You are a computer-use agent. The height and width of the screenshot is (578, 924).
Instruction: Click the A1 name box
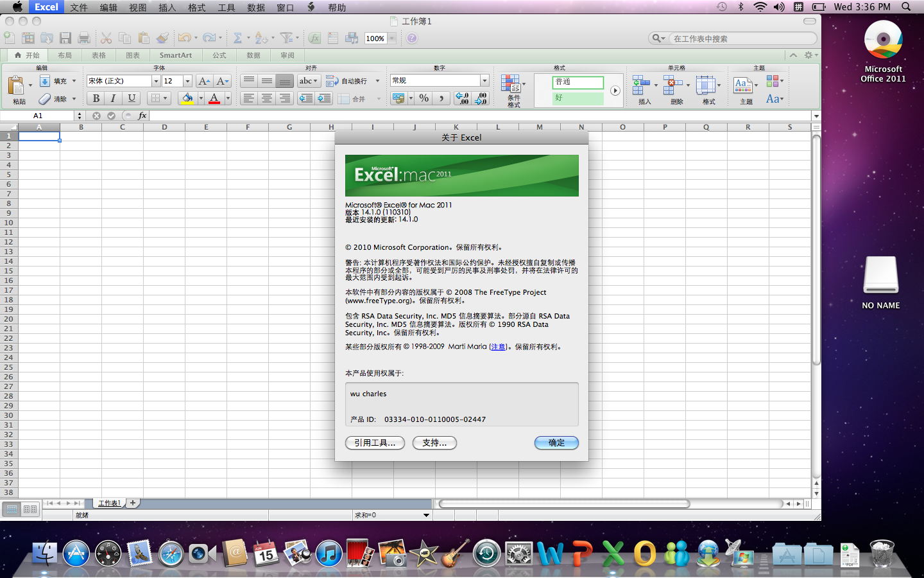[38, 116]
